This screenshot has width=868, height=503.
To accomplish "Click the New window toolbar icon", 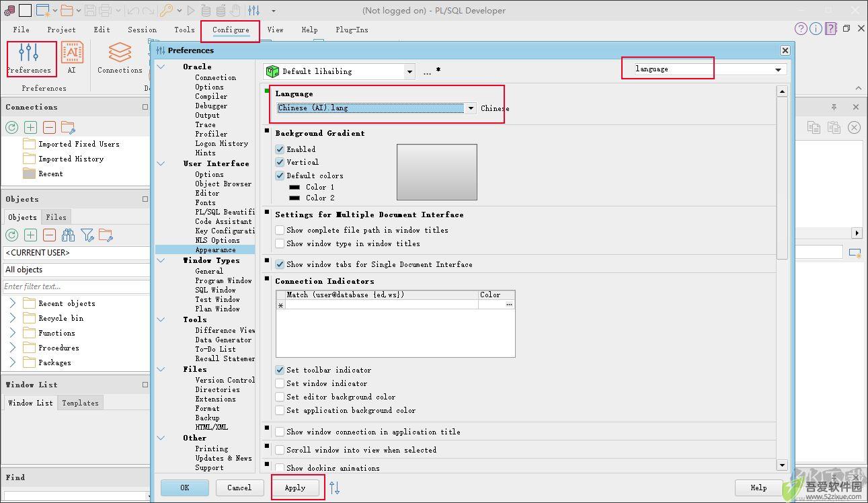I will [42, 10].
